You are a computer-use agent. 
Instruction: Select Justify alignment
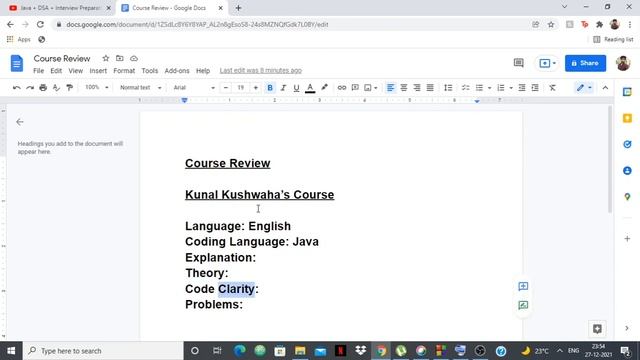click(x=430, y=88)
